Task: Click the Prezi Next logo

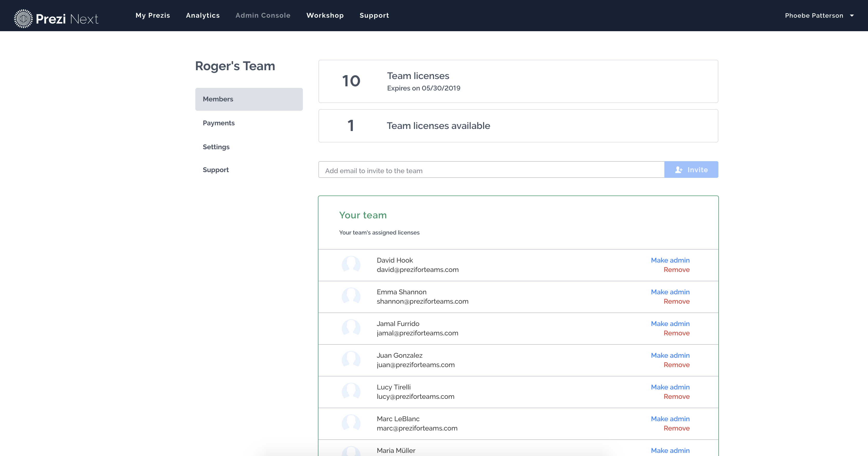Action: [56, 18]
